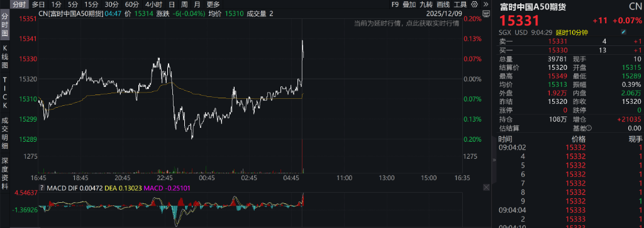
Task: Switch to the 日 daily tab
Action: click(x=172, y=4)
